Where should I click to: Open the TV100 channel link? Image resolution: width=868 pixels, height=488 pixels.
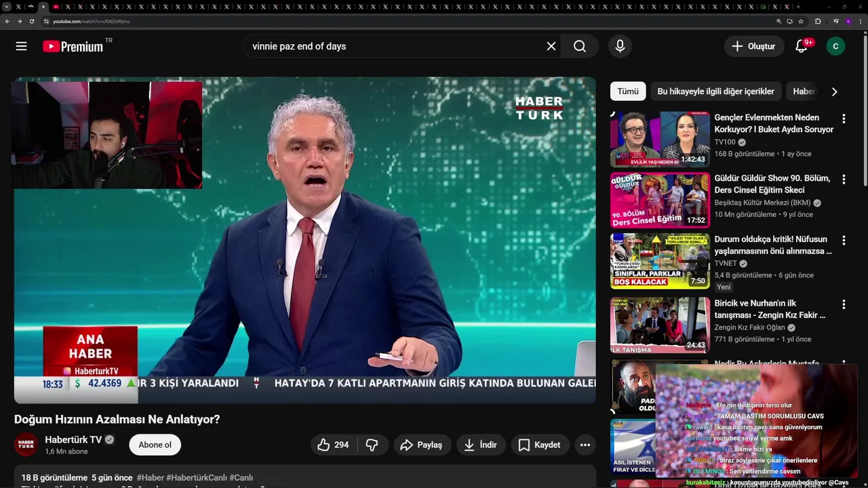724,142
